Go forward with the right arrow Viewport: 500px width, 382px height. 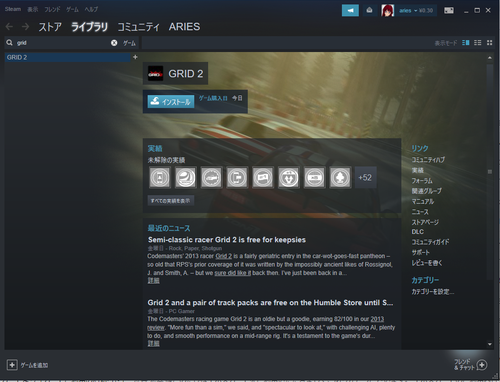pos(25,26)
